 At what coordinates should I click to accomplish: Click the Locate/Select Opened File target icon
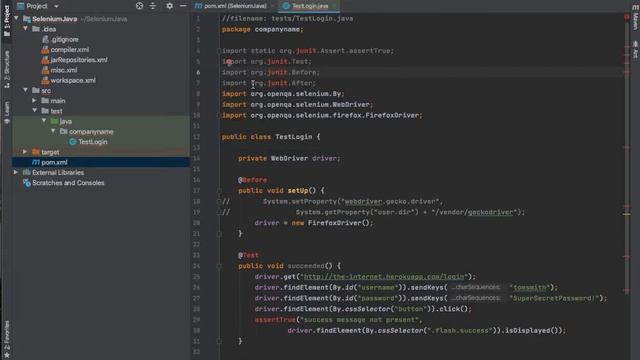(x=139, y=6)
